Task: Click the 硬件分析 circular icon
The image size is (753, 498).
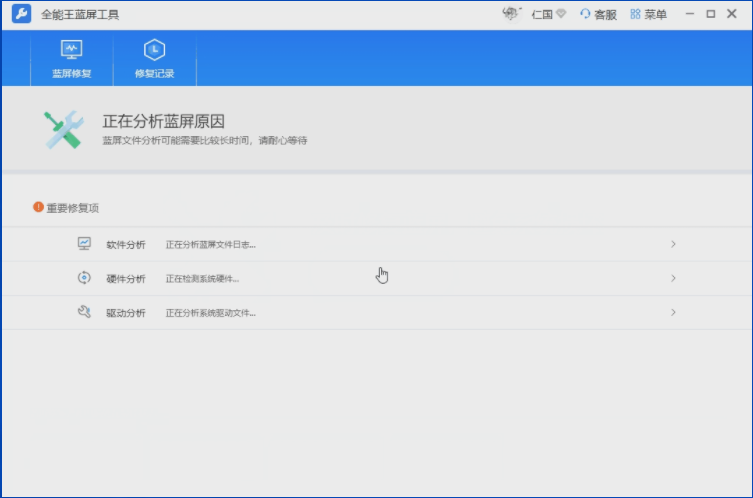Action: click(84, 278)
